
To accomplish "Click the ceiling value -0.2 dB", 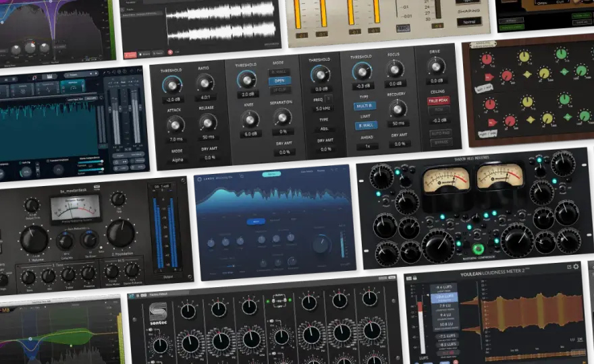I will (439, 121).
